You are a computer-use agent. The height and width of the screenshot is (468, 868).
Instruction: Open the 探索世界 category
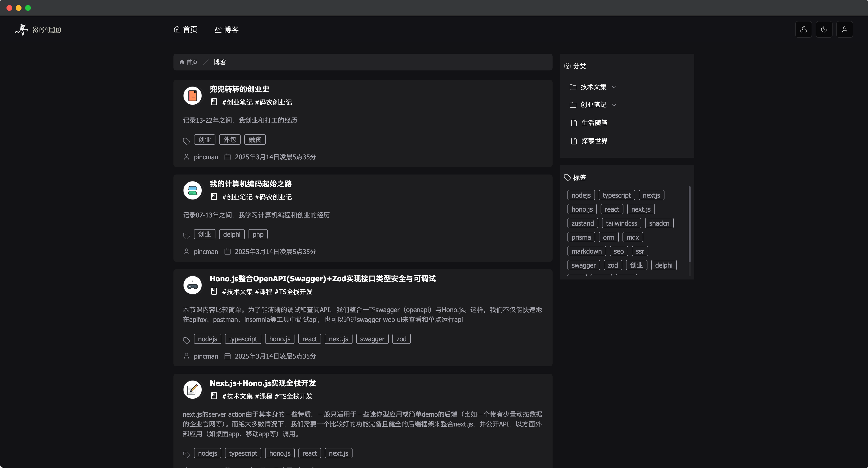point(594,141)
